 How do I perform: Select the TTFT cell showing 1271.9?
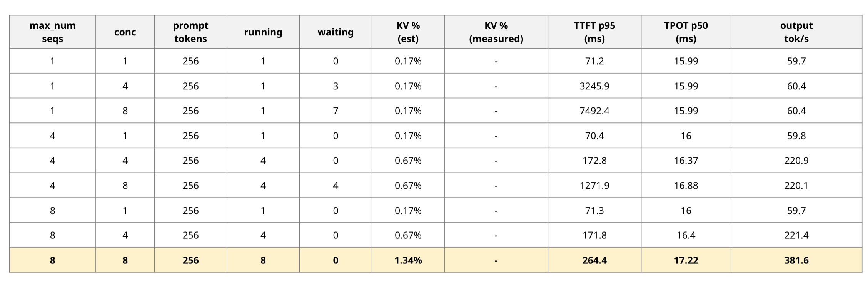point(594,186)
